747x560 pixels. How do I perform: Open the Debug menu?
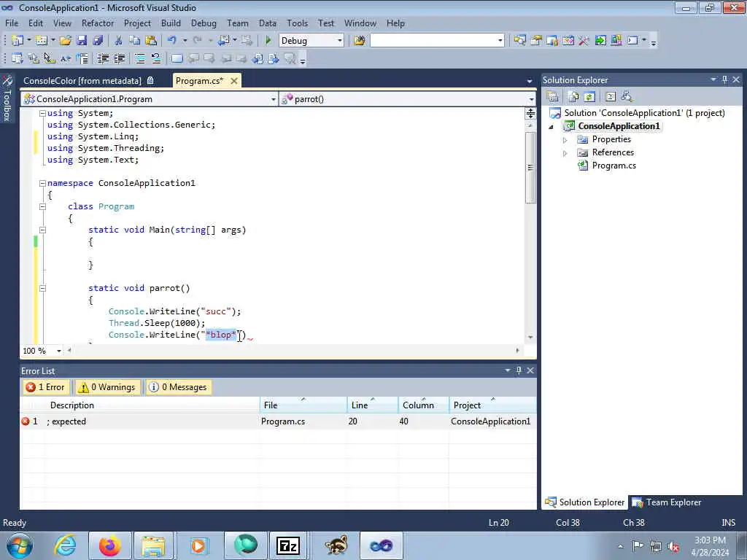tap(204, 23)
